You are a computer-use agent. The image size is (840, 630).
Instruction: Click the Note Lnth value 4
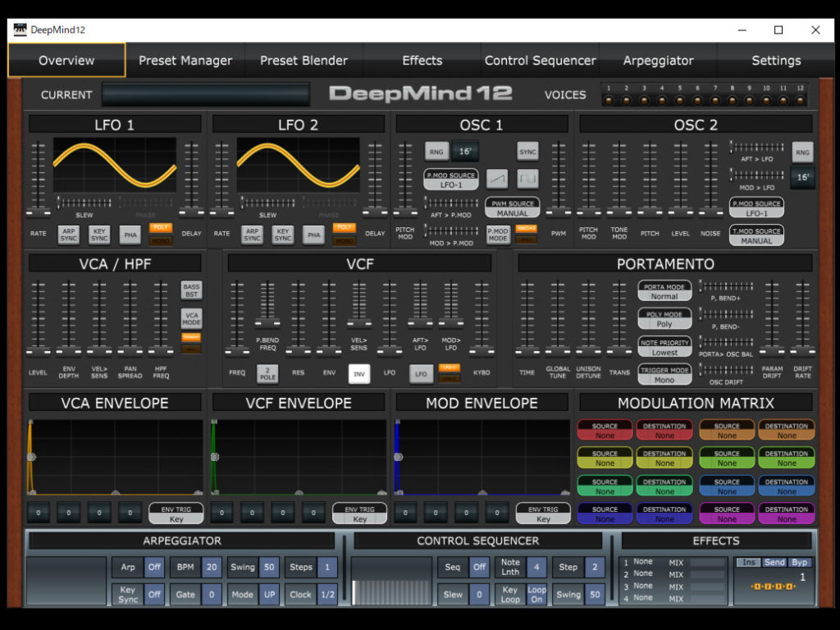[536, 568]
